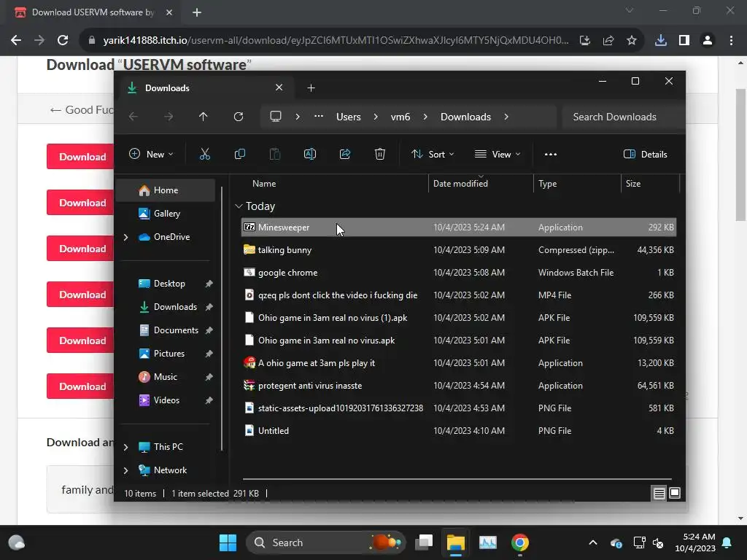Click the Delete trash icon in Explorer toolbar
The height and width of the screenshot is (560, 747).
[379, 155]
